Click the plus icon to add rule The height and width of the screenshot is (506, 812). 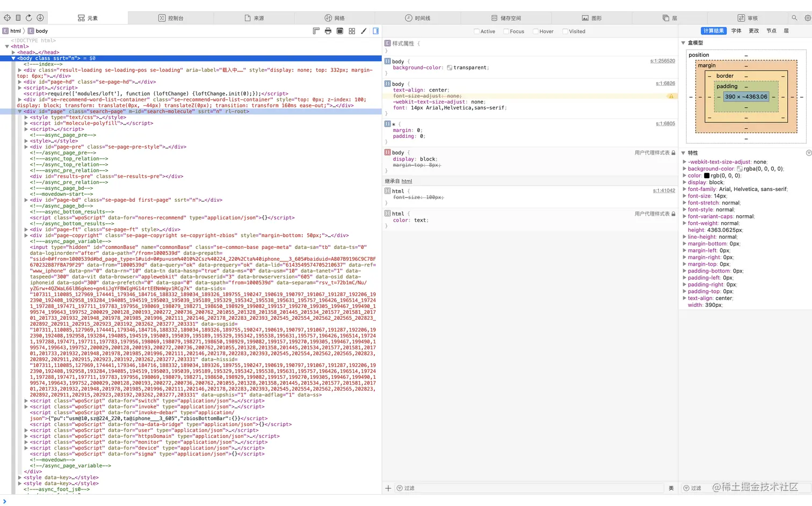388,488
